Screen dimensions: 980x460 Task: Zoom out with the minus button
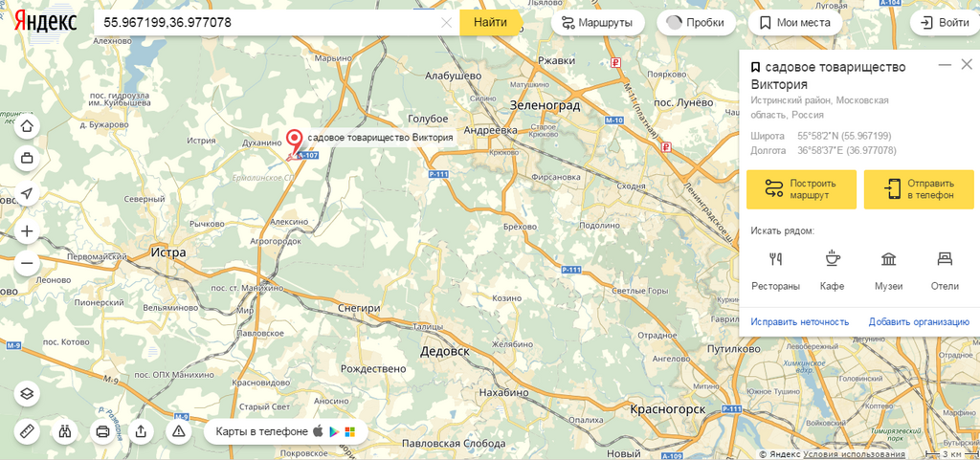[x=27, y=263]
